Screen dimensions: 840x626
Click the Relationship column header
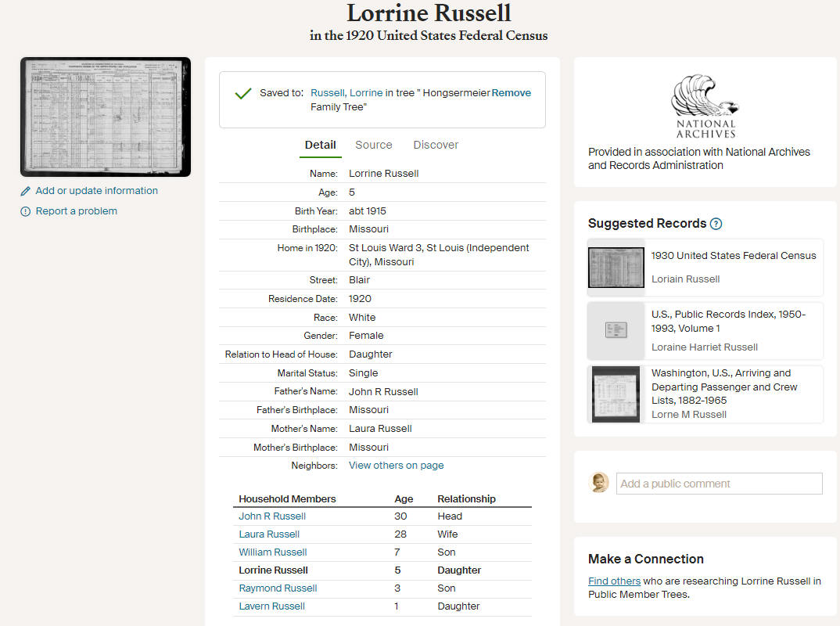coord(466,499)
